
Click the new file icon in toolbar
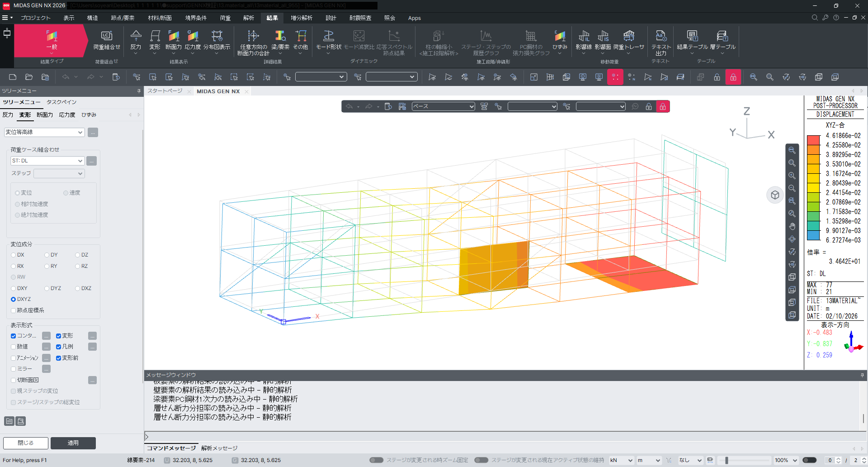pyautogui.click(x=13, y=77)
